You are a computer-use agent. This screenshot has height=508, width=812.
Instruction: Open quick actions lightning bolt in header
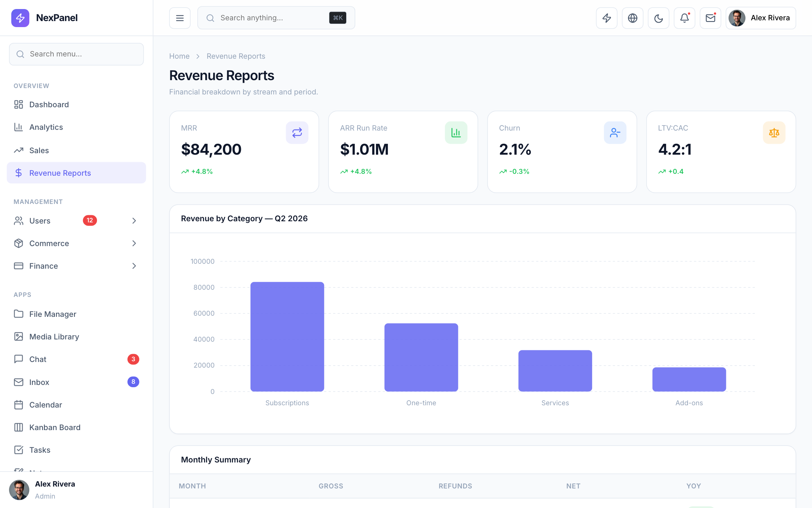pos(606,18)
